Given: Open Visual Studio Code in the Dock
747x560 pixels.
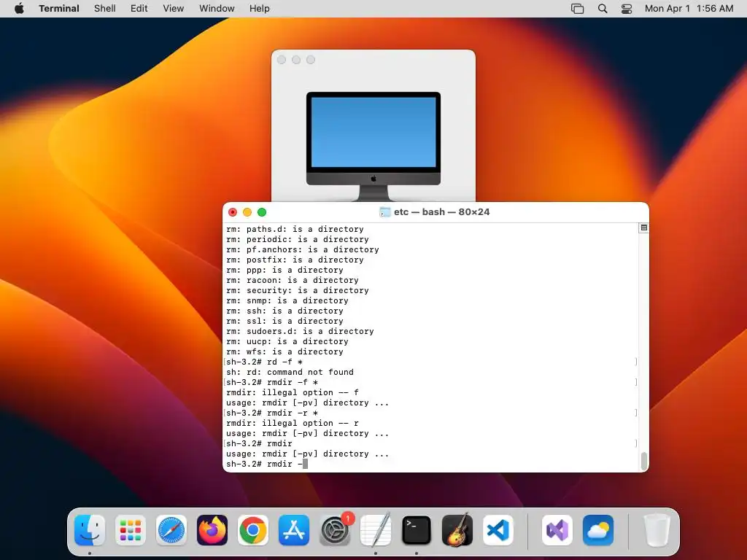Looking at the screenshot, I should pyautogui.click(x=498, y=530).
